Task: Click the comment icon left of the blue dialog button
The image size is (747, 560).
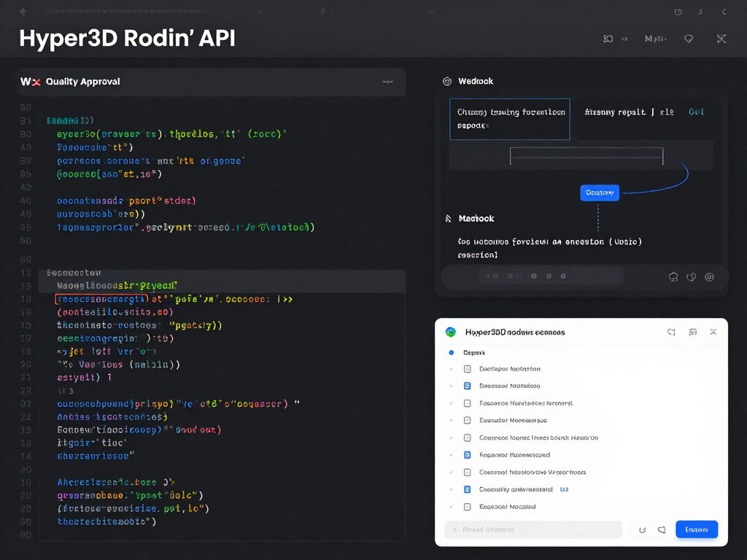Action: (662, 530)
